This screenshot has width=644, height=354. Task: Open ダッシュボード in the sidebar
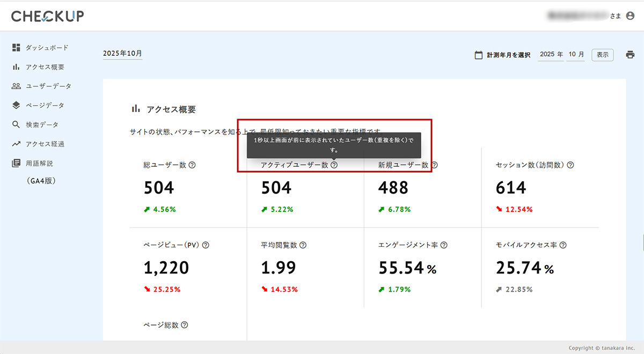click(47, 48)
